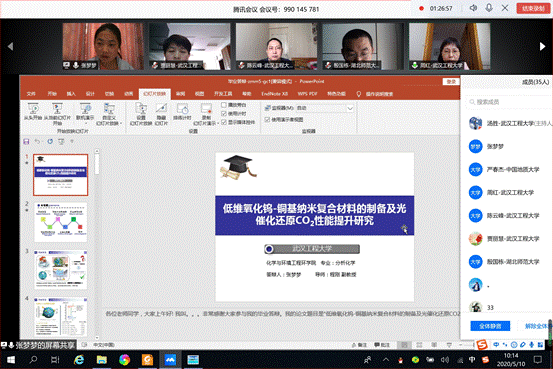Click the blue Mute All button
553x369 pixels.
[x=490, y=326]
